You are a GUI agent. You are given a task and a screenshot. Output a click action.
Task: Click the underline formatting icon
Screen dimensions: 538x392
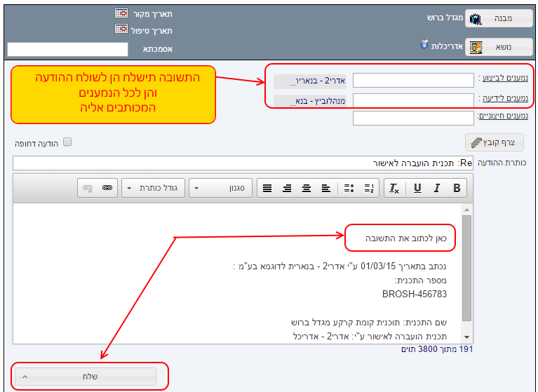tap(417, 188)
